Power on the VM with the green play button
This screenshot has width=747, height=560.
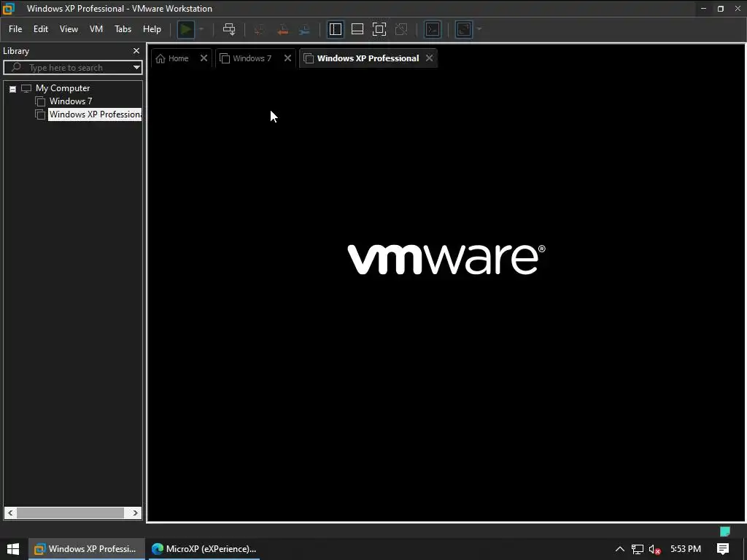pos(186,29)
